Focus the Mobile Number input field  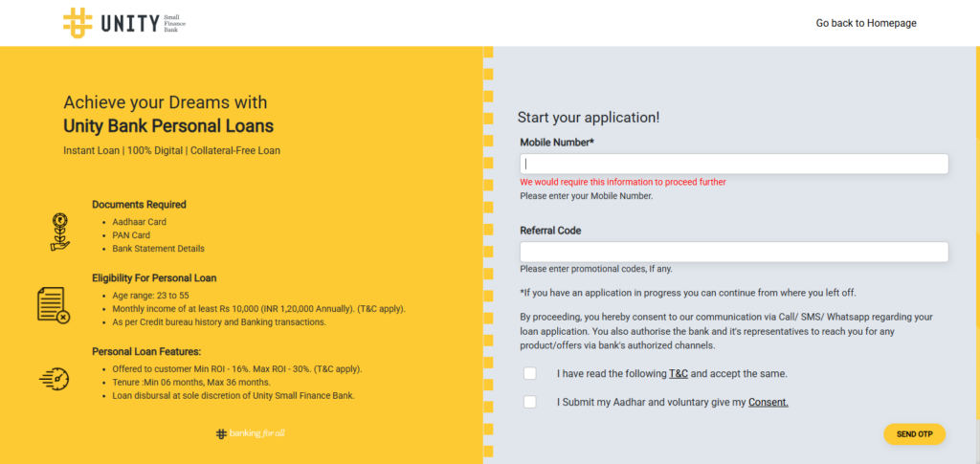tap(733, 164)
